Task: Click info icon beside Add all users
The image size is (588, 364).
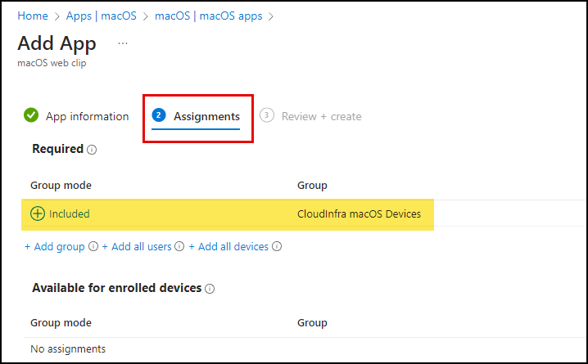Action: click(179, 246)
